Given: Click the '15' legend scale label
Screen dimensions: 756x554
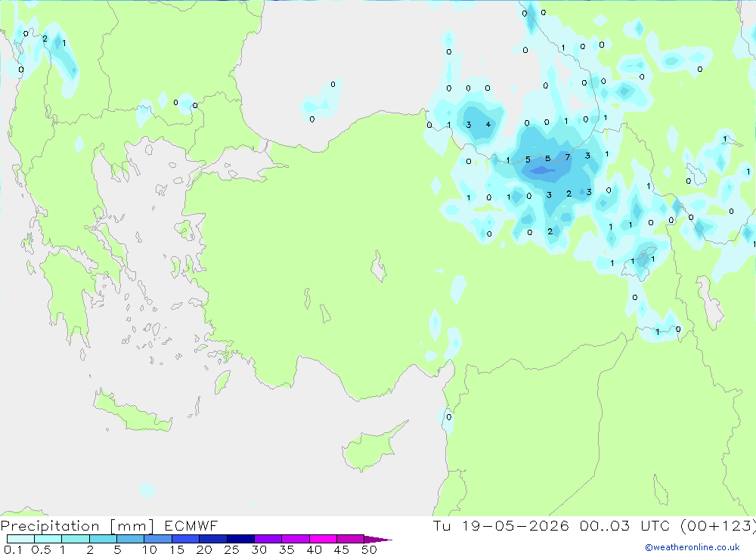Looking at the screenshot, I should pos(177,549).
